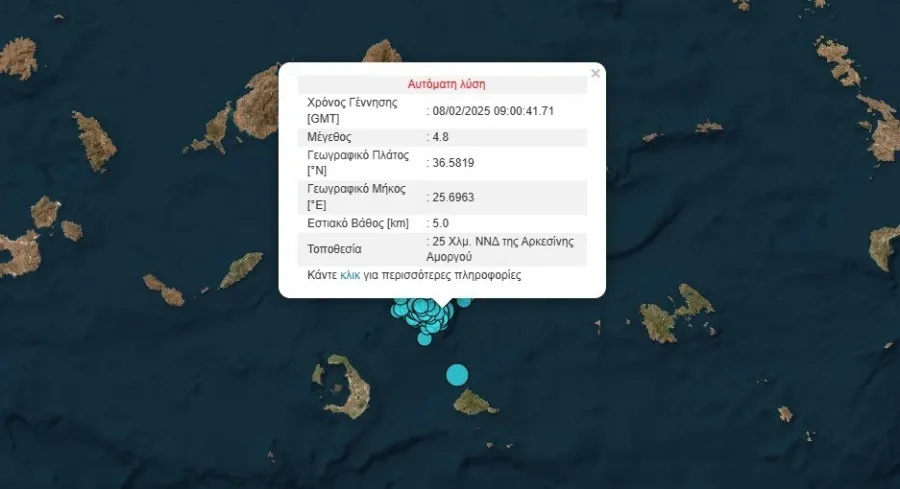Click the 'Τοποθεσία' row label
Viewport: 900px width, 489px height.
click(x=334, y=248)
